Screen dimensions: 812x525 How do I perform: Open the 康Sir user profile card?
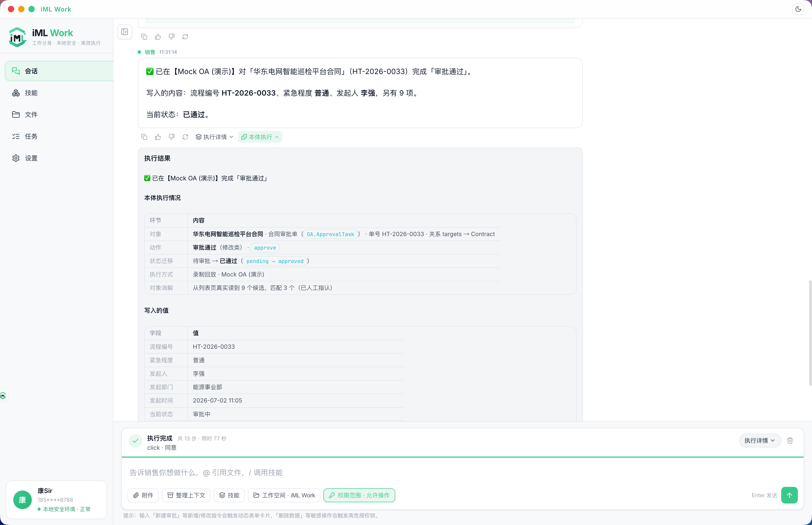57,499
